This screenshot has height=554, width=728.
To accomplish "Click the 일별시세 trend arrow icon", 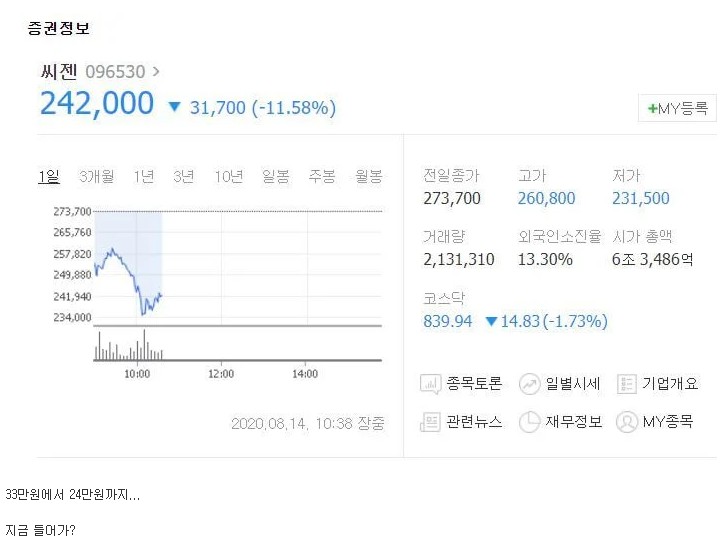I will (x=529, y=384).
